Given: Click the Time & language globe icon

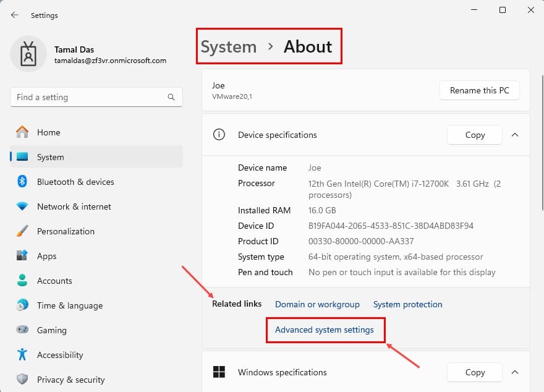Looking at the screenshot, I should tap(22, 305).
